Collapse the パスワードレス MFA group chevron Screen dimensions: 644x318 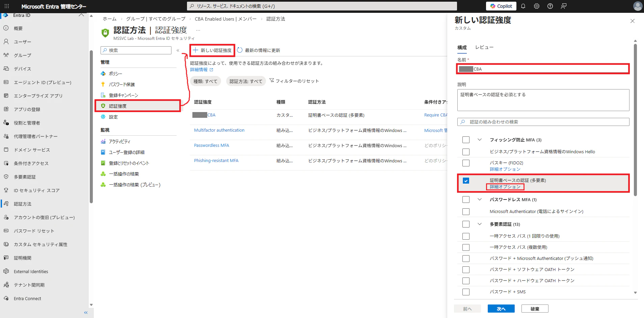(480, 199)
